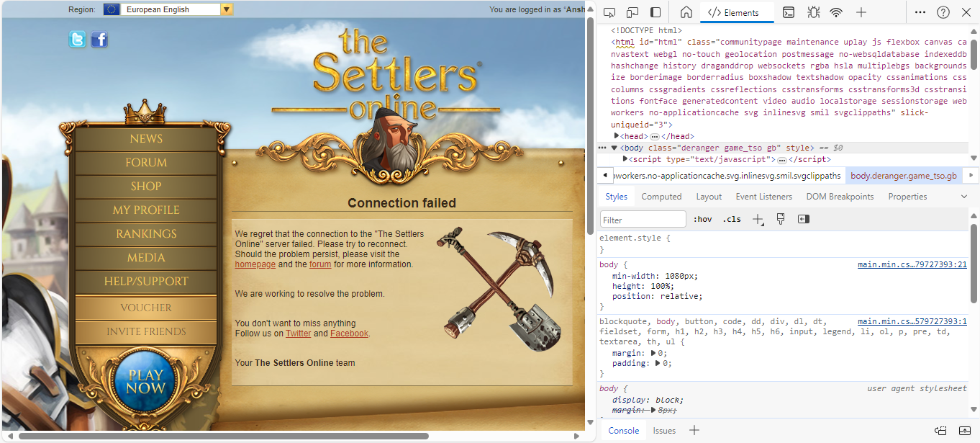
Task: Click the rendering emulation paintbrush icon
Action: [x=781, y=219]
